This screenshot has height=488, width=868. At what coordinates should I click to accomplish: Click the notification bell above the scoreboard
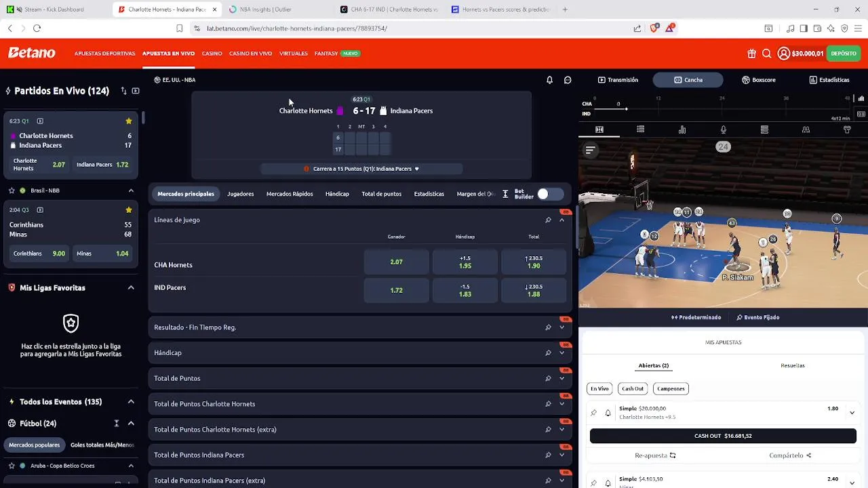coord(549,80)
